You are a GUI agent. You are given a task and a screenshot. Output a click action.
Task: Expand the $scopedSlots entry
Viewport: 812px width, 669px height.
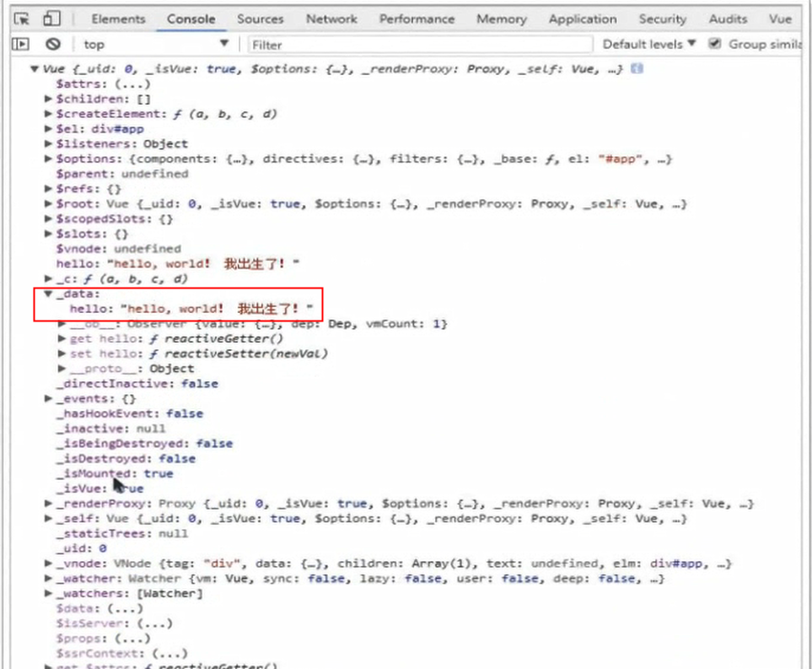tap(48, 219)
